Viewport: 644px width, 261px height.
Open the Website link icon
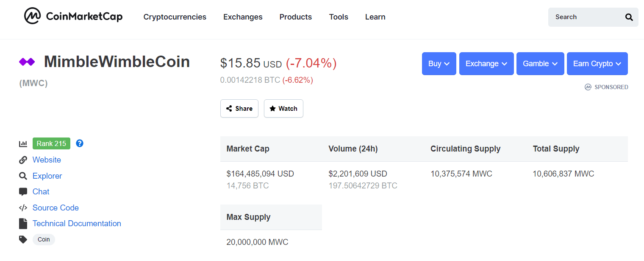[x=23, y=160]
